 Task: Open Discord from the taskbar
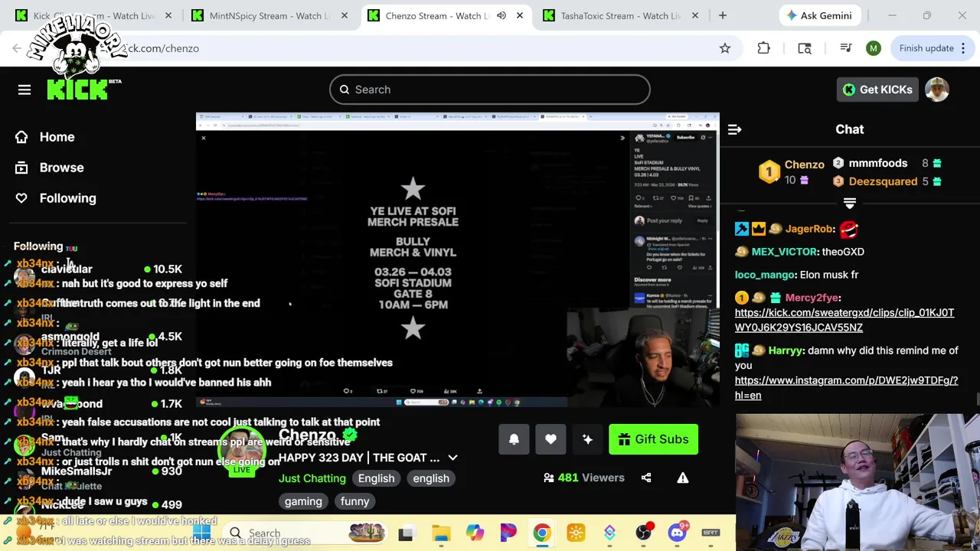678,533
